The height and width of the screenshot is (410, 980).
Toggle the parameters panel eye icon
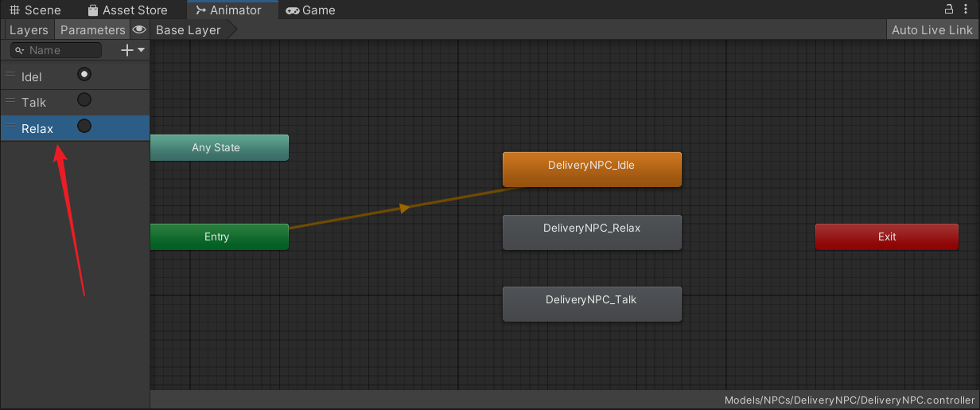pyautogui.click(x=139, y=30)
